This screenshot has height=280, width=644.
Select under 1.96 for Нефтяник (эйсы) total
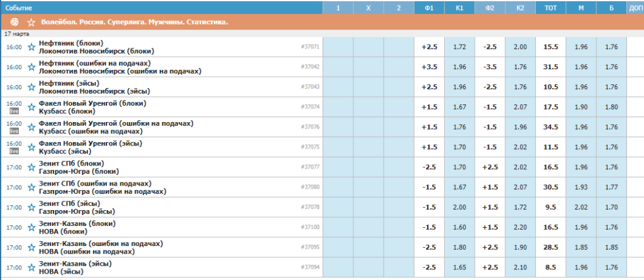click(x=581, y=87)
